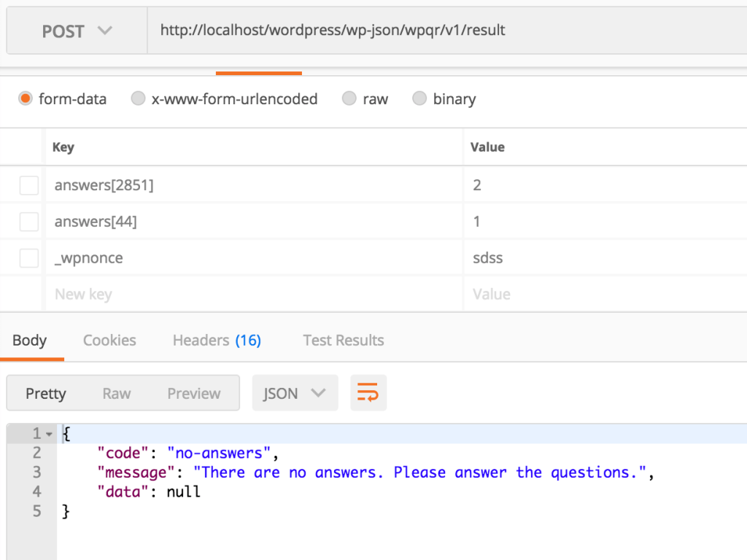The image size is (747, 560).
Task: Click the request URL field
Action: [438, 31]
